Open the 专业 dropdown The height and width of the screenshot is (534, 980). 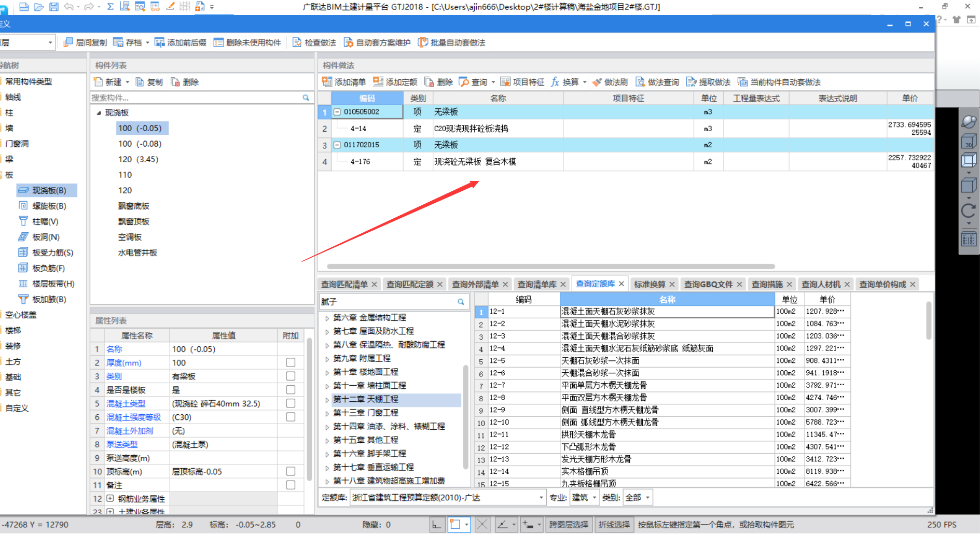point(594,497)
